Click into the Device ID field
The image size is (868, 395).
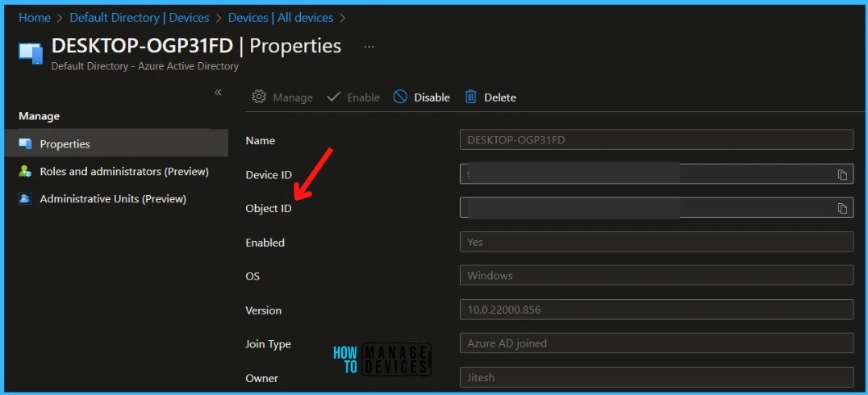click(657, 173)
